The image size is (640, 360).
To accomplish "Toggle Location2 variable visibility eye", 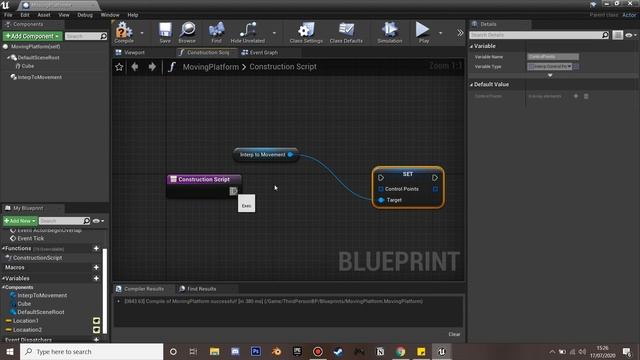I will click(96, 330).
